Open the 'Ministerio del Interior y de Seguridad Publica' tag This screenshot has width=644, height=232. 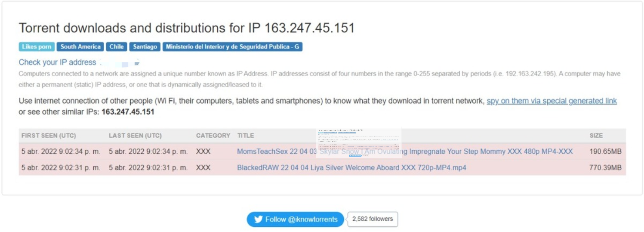click(232, 47)
